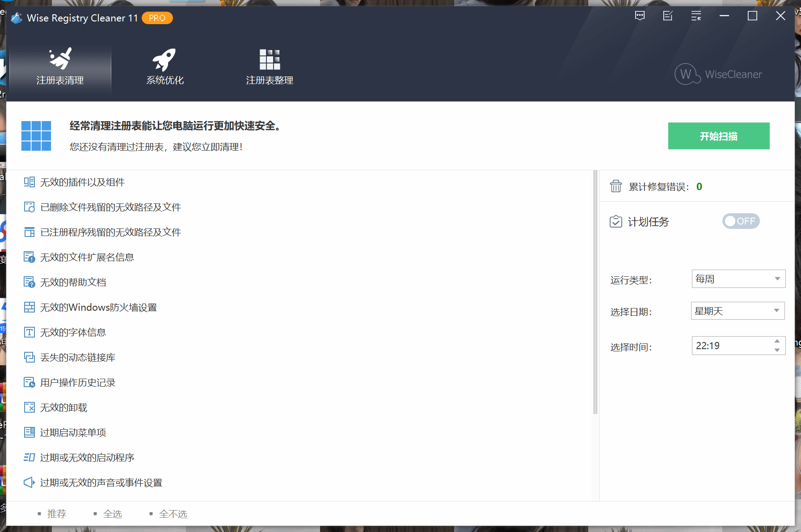
Task: Click the 计划任务 clipboard icon
Action: click(616, 221)
